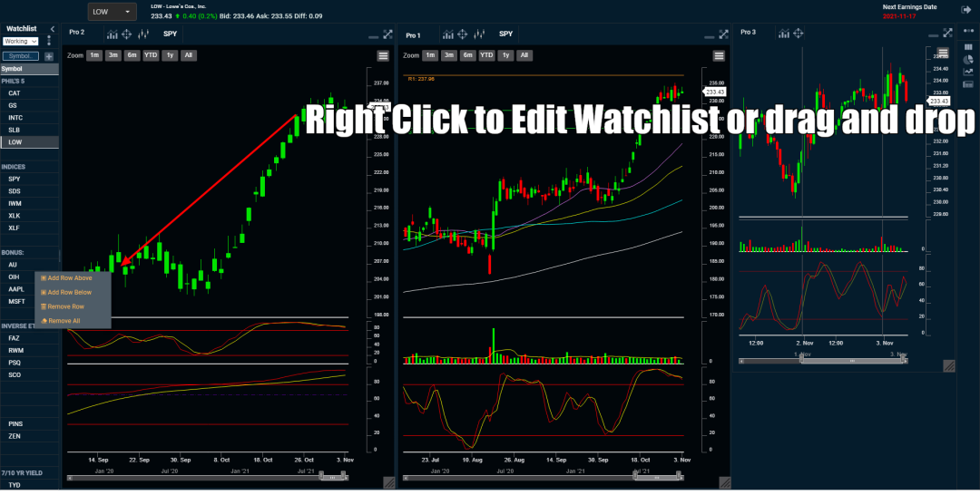This screenshot has width=980, height=495.
Task: Toggle crosshair tool in Pro 1 panel
Action: point(463,34)
